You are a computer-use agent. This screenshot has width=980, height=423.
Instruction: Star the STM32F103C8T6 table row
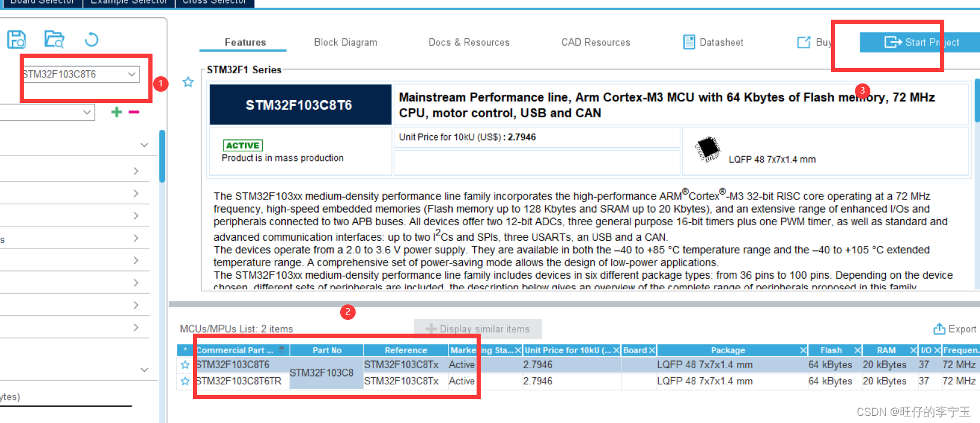pos(185,365)
